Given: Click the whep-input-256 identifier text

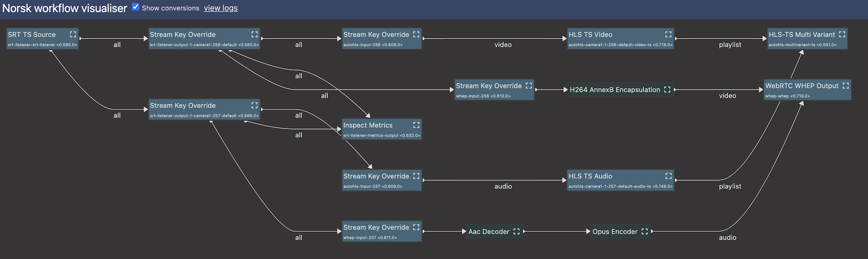Looking at the screenshot, I should click(483, 96).
